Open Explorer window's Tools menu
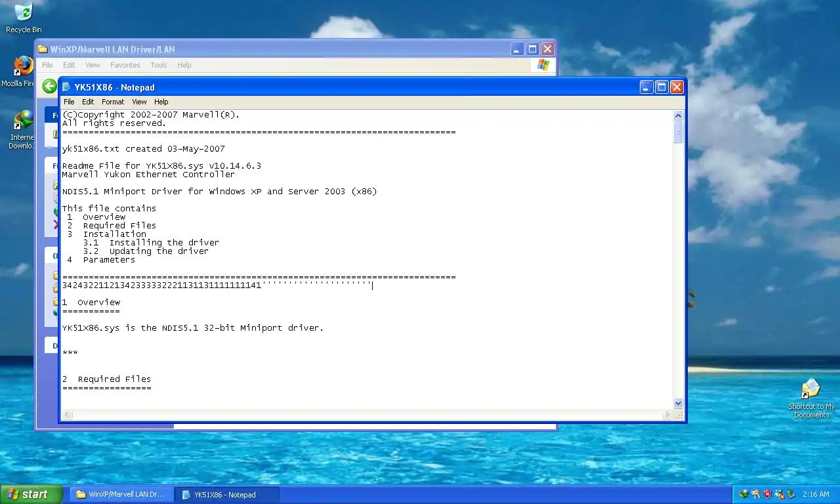The image size is (840, 504). pyautogui.click(x=159, y=65)
